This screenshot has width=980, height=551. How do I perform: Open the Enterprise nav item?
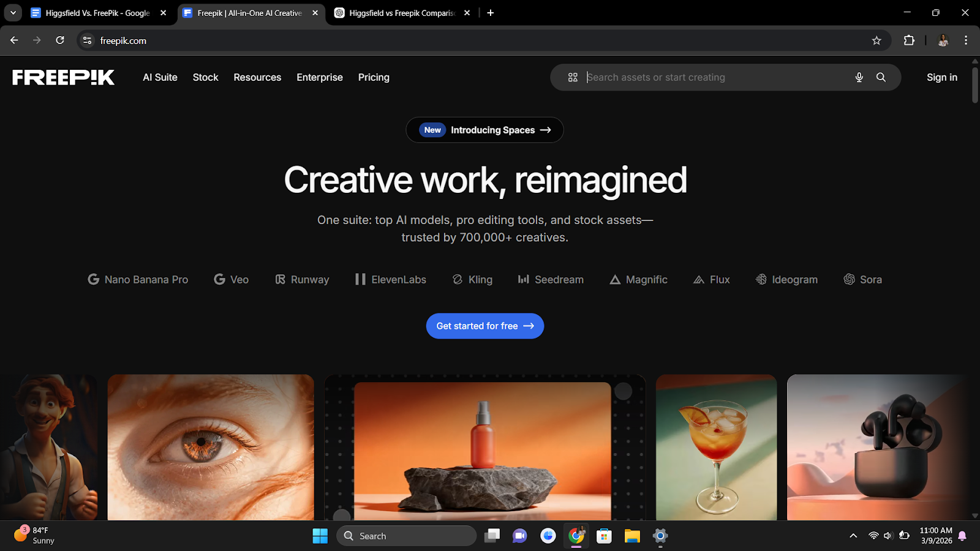click(x=320, y=77)
